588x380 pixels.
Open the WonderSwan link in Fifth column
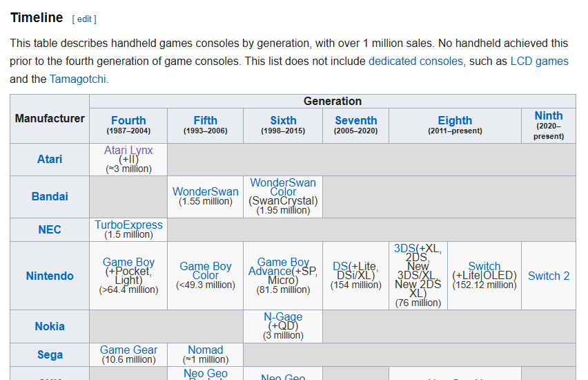205,191
